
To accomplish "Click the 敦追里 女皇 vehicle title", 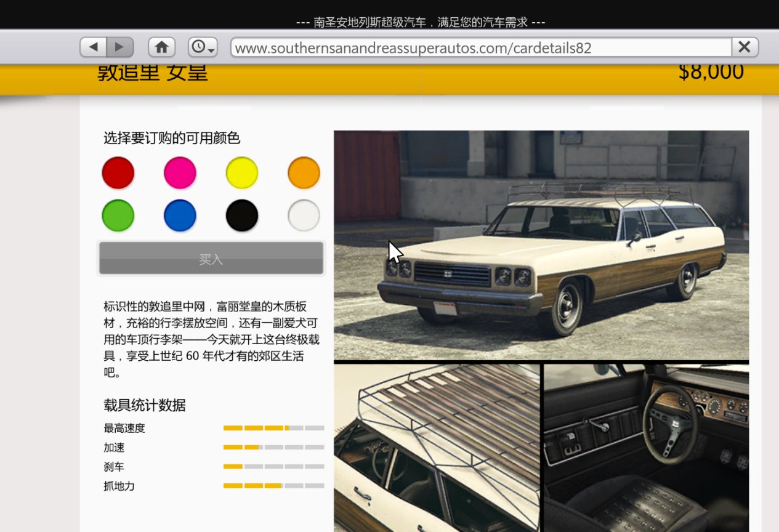I will pos(152,73).
